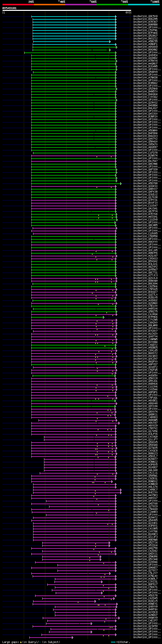Image resolution: width=162 pixels, height=644 pixels.
Task: Click the green alignment bar for UniRef100_A9SKK9
Action: point(75,47)
